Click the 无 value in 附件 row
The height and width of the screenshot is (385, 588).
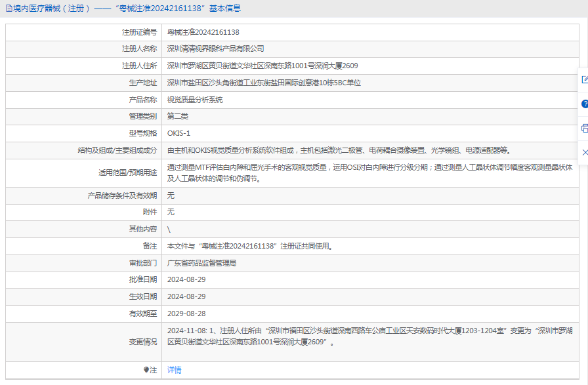coord(171,212)
